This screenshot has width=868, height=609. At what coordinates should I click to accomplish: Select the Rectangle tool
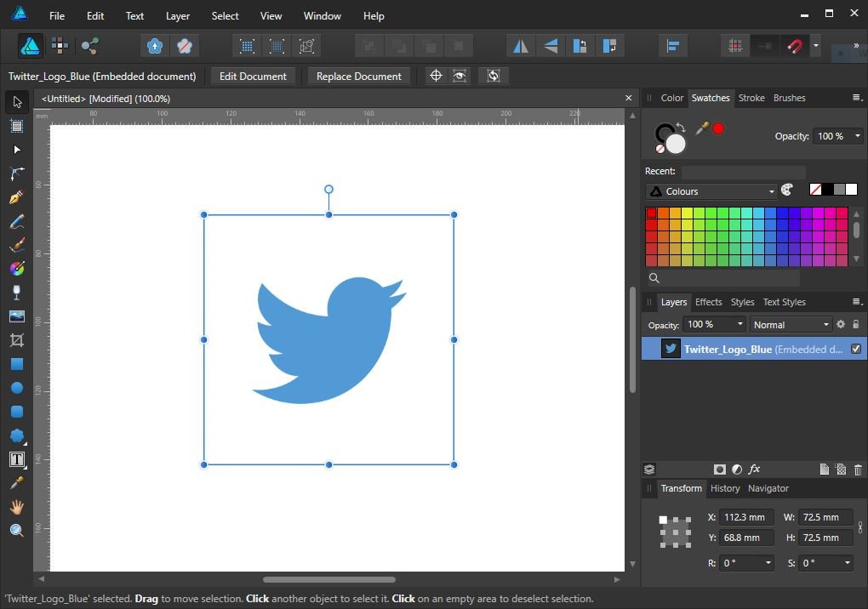pyautogui.click(x=17, y=364)
